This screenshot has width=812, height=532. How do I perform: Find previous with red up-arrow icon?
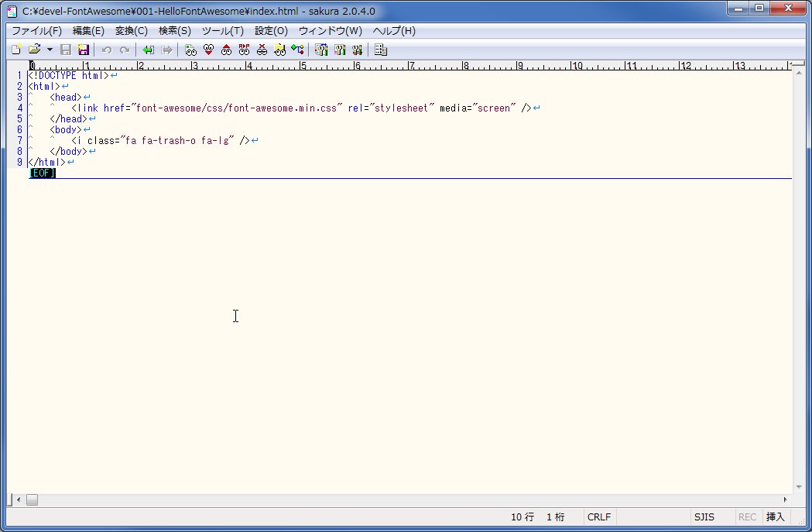226,50
